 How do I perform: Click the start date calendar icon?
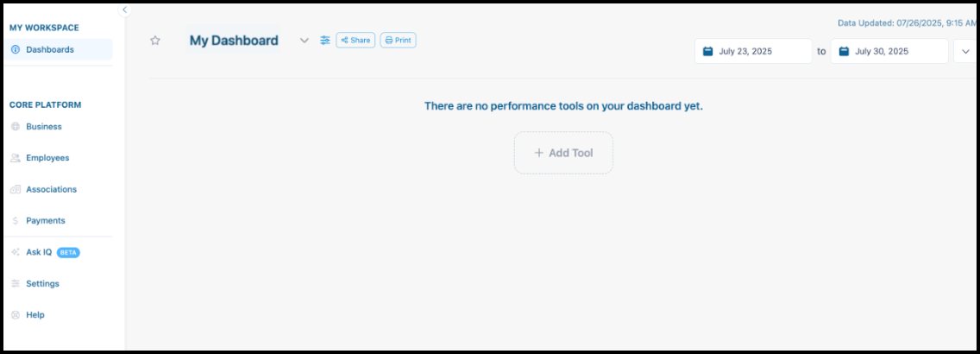707,52
